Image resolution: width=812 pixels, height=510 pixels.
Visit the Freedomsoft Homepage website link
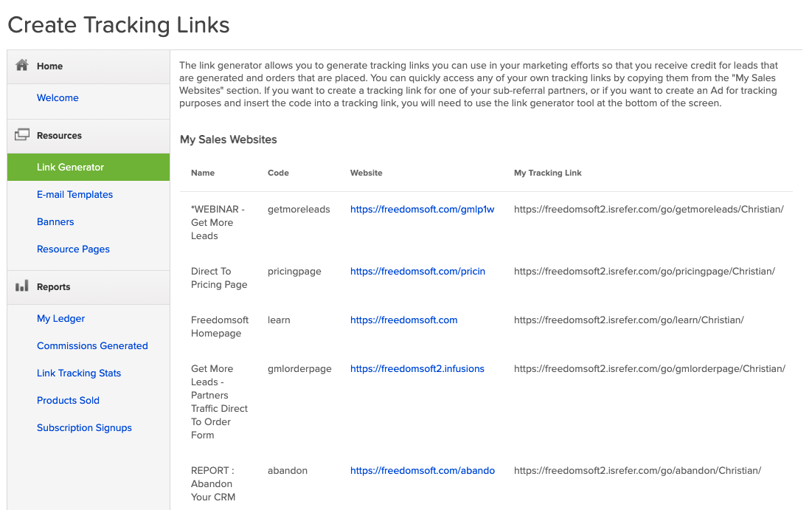click(x=403, y=320)
